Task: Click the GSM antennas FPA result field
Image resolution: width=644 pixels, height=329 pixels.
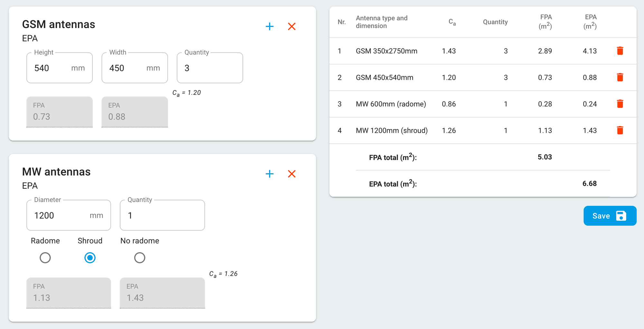Action: tap(60, 112)
